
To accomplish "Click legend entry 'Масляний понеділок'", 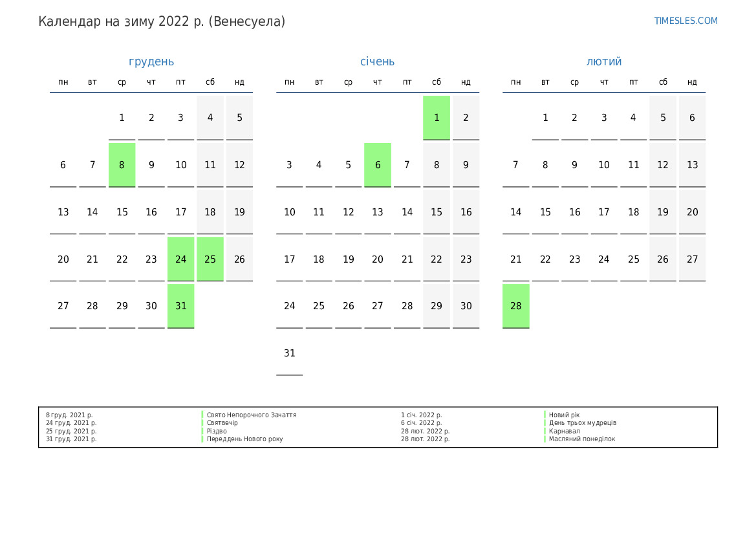I will [582, 439].
